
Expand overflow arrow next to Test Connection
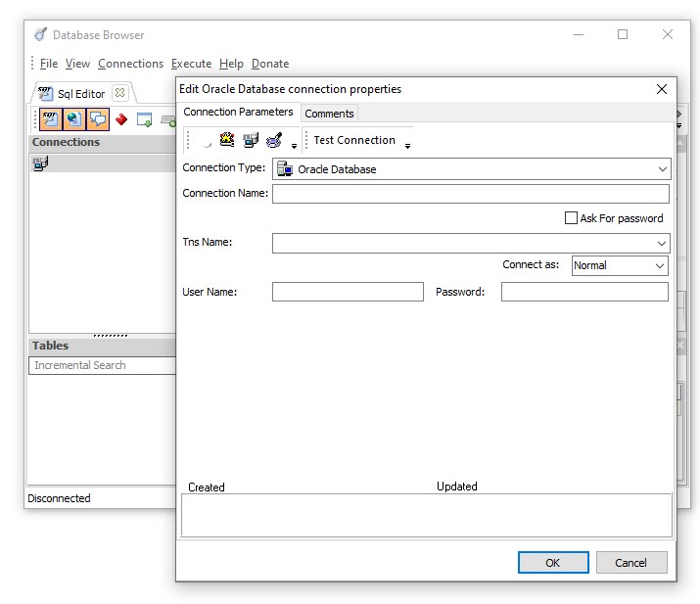point(407,146)
